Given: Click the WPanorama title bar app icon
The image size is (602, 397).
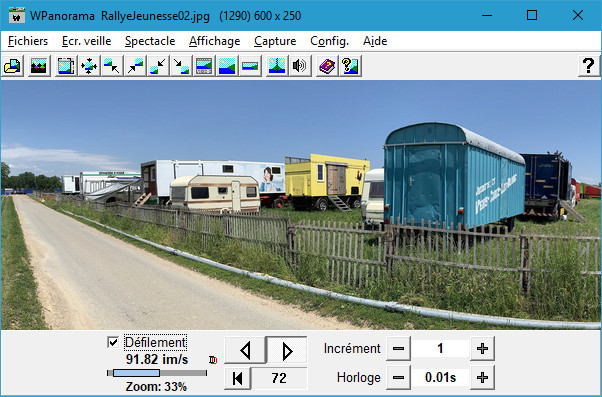Looking at the screenshot, I should point(17,16).
